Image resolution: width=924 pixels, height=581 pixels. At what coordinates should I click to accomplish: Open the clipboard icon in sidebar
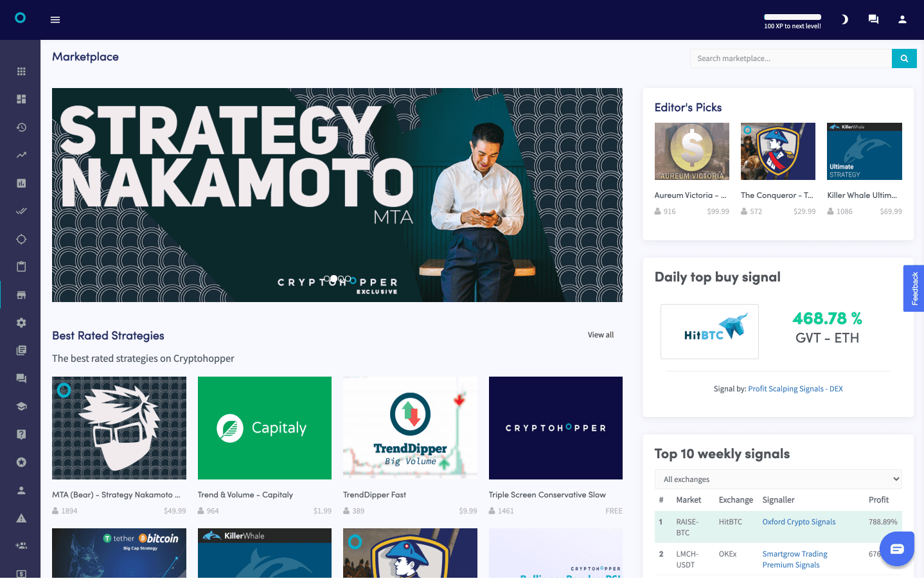pyautogui.click(x=21, y=267)
